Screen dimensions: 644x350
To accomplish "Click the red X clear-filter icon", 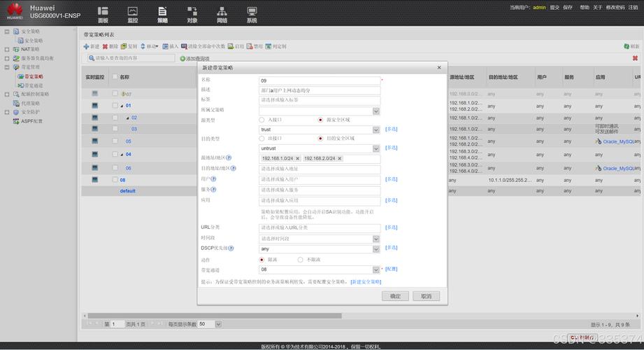I will click(x=635, y=58).
